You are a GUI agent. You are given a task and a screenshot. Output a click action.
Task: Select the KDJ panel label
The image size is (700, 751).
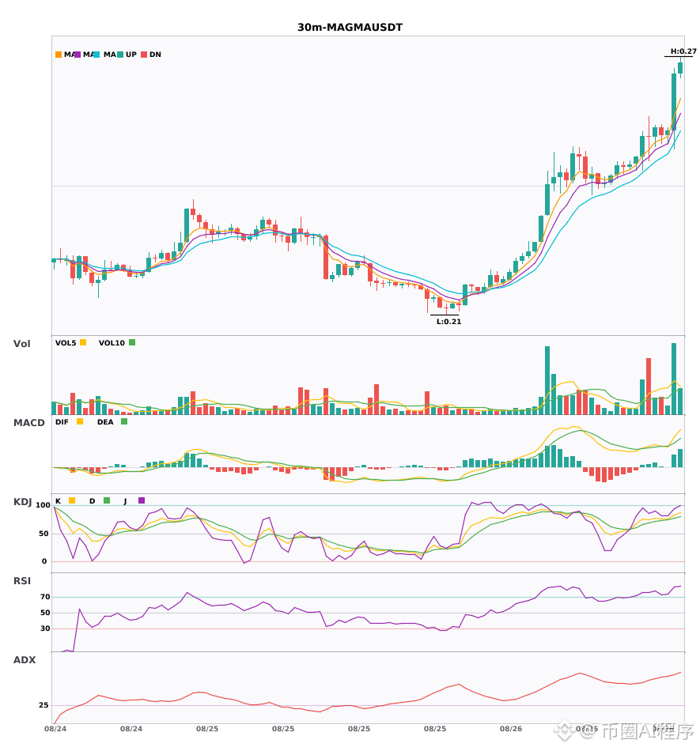coord(22,502)
